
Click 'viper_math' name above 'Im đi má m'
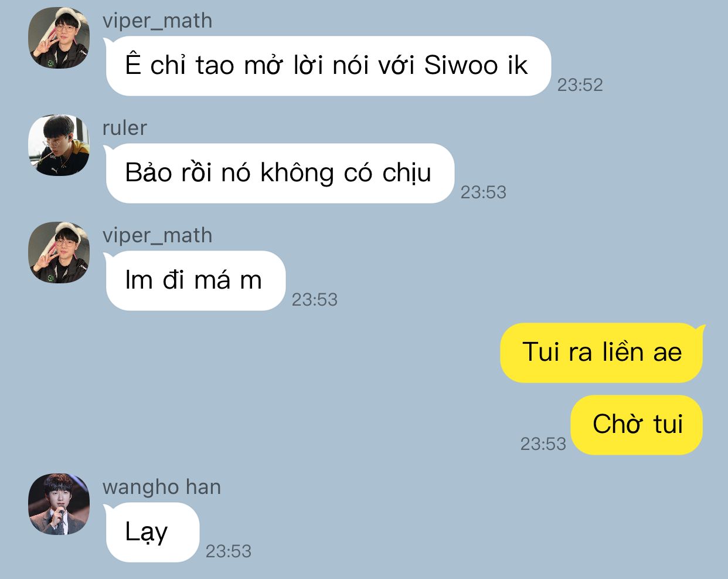pyautogui.click(x=157, y=236)
